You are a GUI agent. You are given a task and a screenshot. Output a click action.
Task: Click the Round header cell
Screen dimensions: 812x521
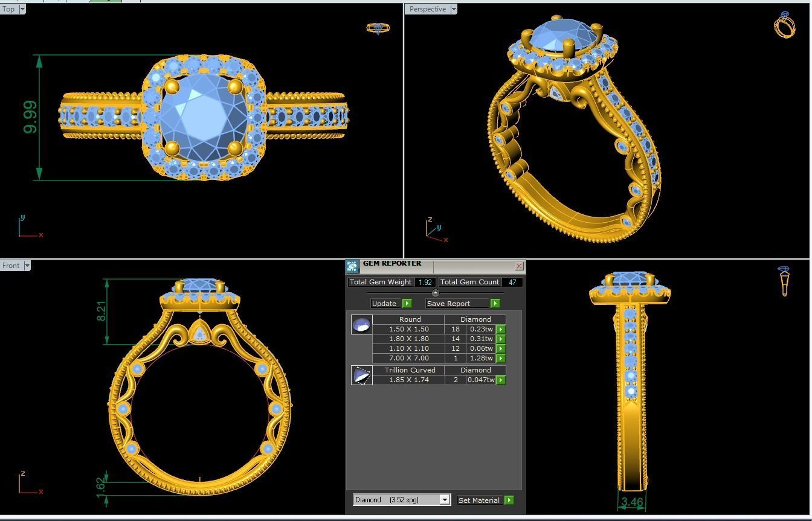(x=410, y=319)
